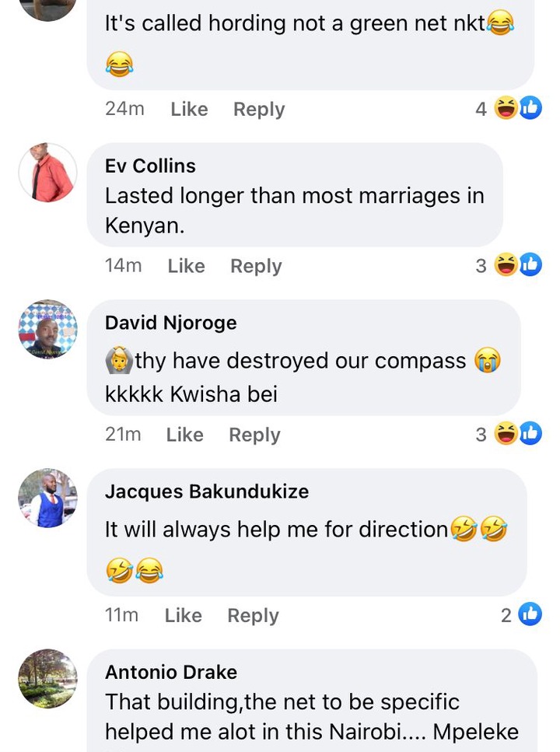The width and height of the screenshot is (560, 752).
Task: Like David Njoroge's comment
Action: tap(185, 435)
